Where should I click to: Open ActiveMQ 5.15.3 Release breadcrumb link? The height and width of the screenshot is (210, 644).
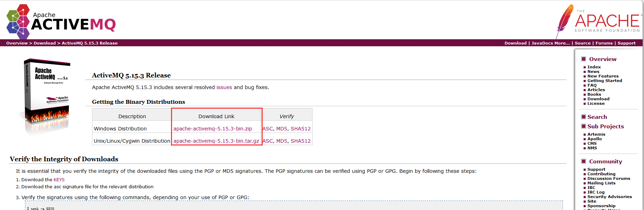click(90, 43)
